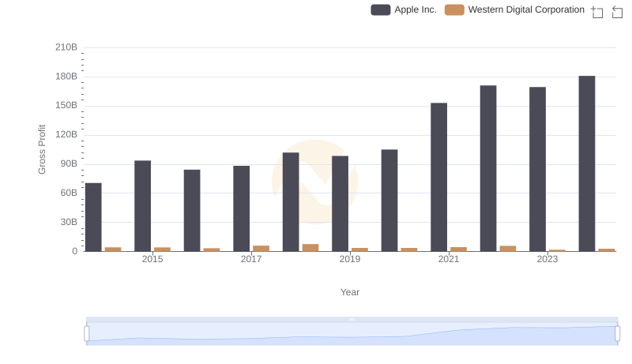This screenshot has width=632, height=364.
Task: Click the Apple bar for 2018
Action: (x=291, y=202)
